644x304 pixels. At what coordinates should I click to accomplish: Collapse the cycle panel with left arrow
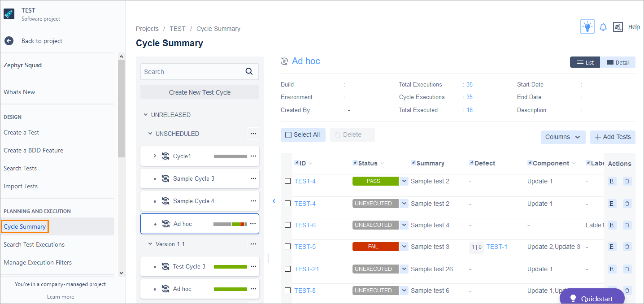click(274, 201)
